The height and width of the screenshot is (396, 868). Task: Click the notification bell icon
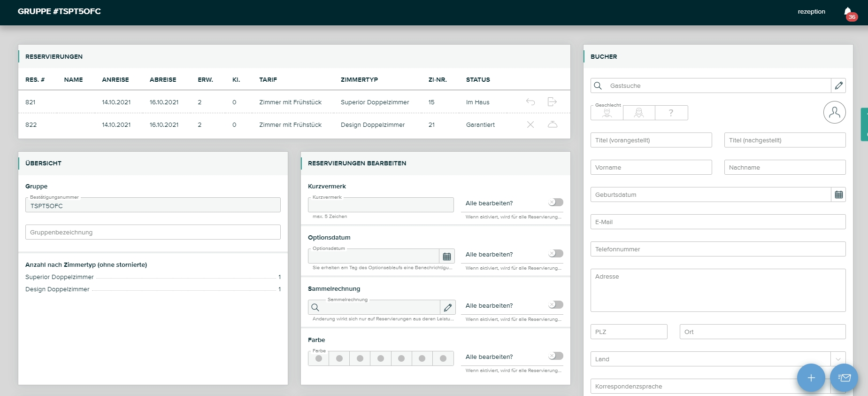[x=848, y=12]
